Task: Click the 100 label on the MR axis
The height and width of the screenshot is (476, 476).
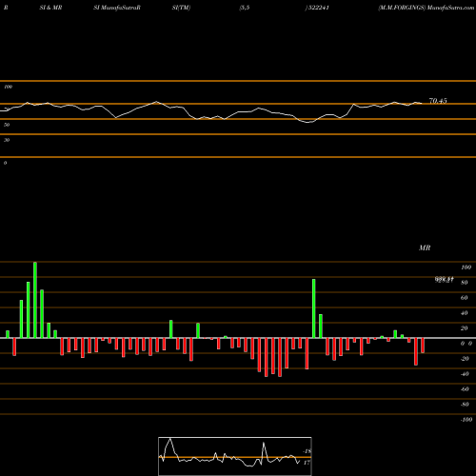Action: [466, 268]
